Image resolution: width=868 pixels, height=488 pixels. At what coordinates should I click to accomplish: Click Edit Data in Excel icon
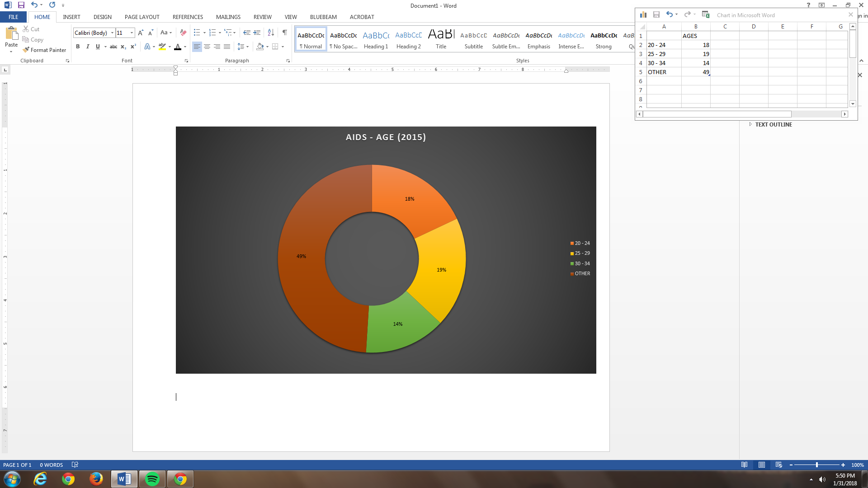click(705, 15)
